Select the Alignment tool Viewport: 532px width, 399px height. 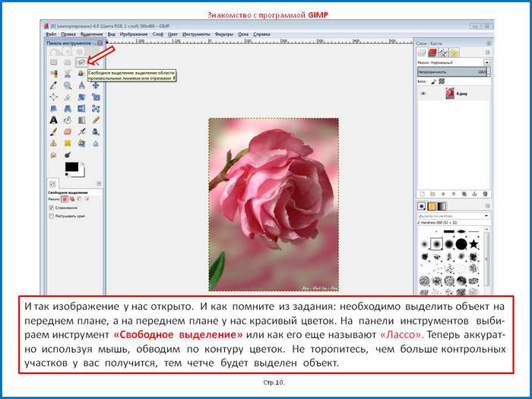(54, 97)
